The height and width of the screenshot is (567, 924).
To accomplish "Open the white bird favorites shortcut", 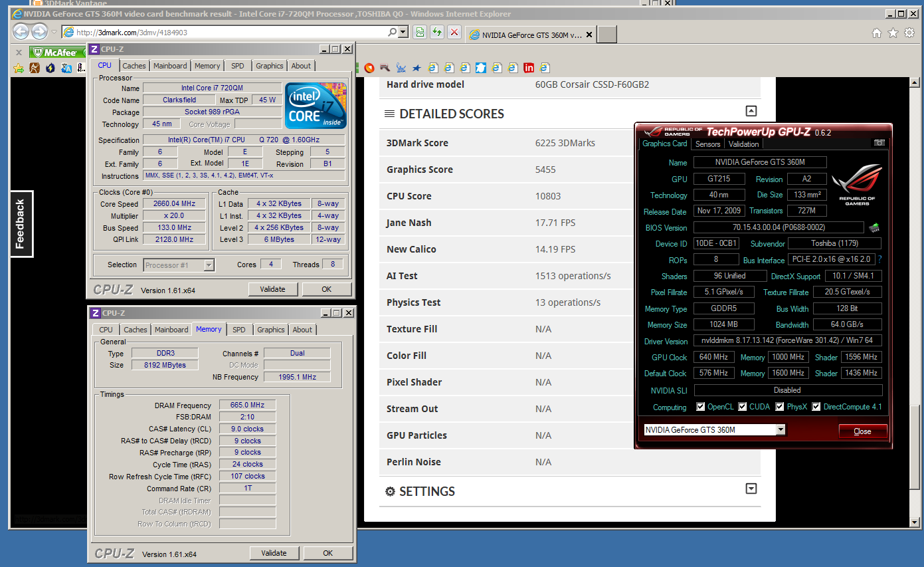I will 481,68.
